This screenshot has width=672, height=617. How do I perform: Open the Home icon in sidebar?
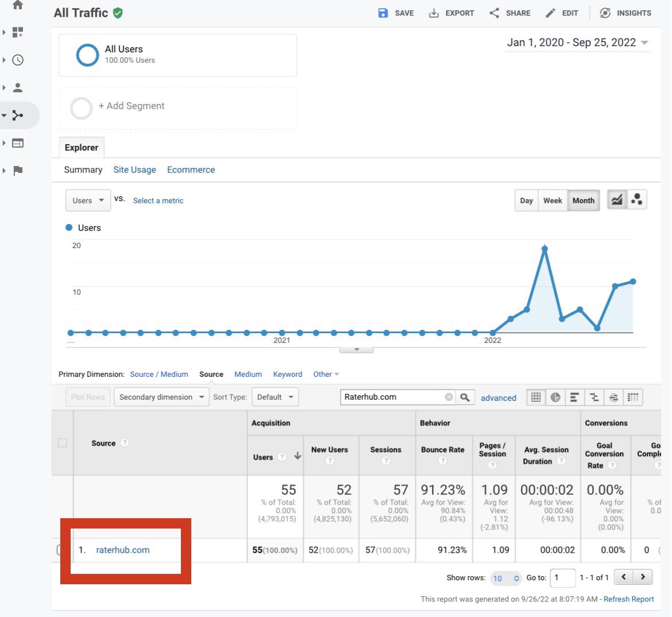(x=18, y=5)
